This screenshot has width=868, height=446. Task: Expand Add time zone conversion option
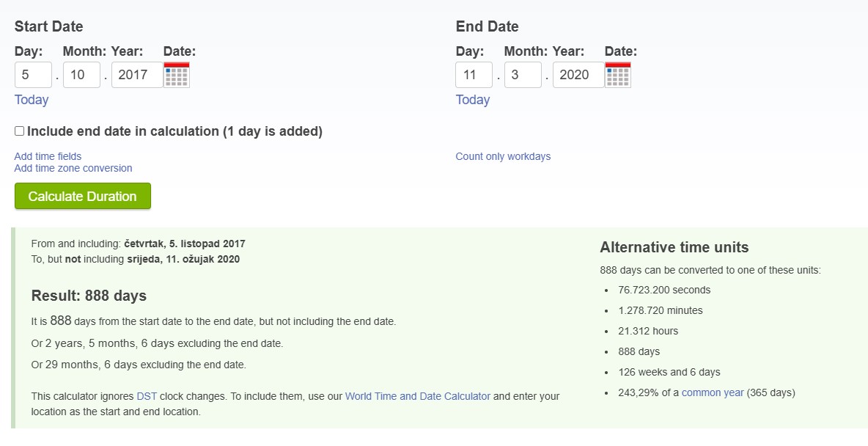click(x=73, y=168)
